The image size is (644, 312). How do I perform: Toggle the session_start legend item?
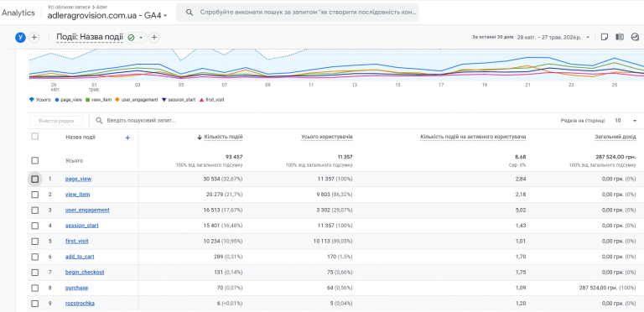click(x=179, y=99)
